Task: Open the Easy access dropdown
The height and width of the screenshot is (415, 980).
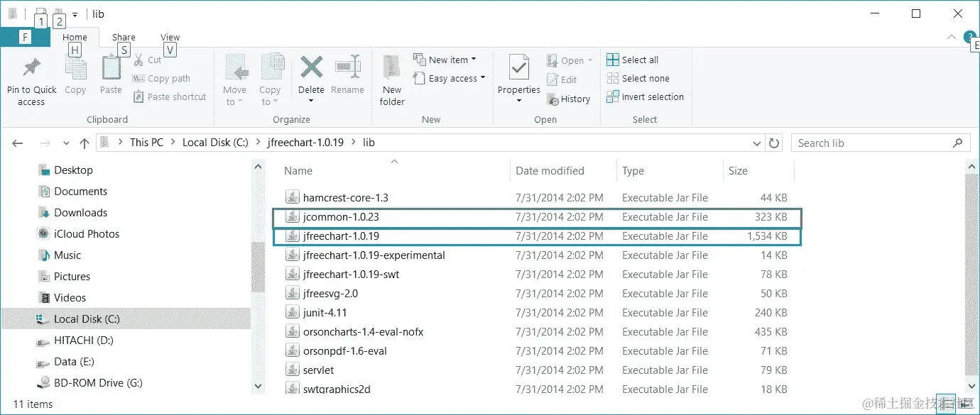Action: pos(450,79)
